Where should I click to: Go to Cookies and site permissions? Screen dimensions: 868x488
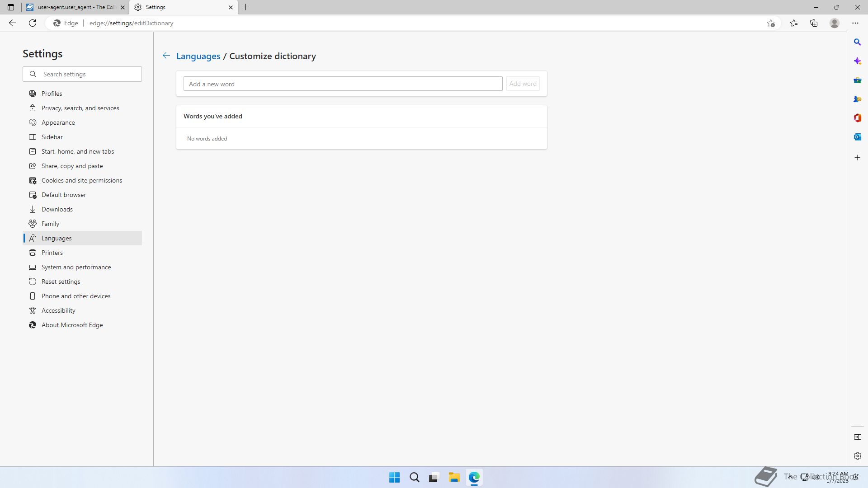[x=81, y=180]
